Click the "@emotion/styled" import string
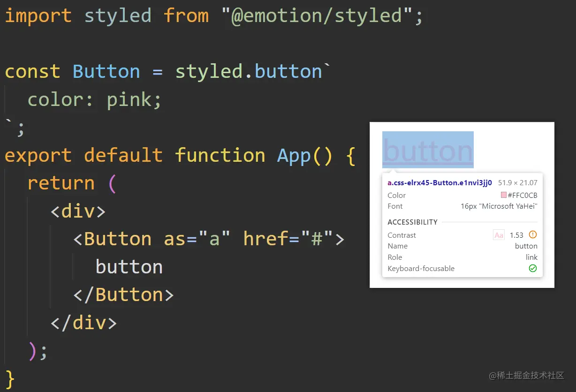The width and height of the screenshot is (576, 392). [318, 15]
